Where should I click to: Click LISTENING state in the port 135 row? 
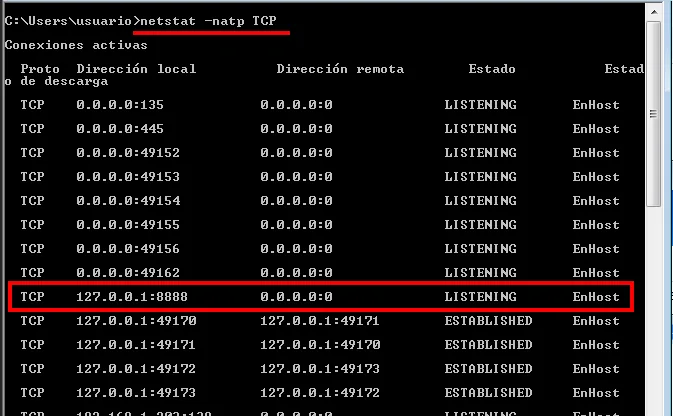pyautogui.click(x=480, y=105)
